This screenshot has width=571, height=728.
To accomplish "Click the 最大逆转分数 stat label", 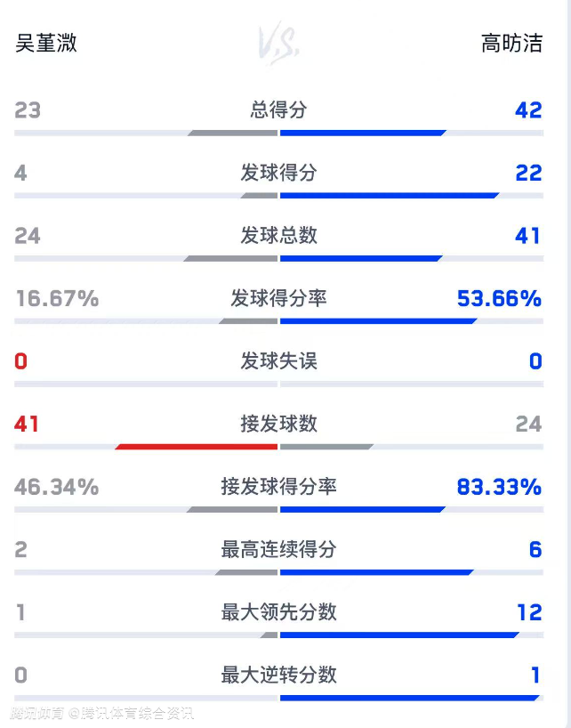I will pyautogui.click(x=278, y=675).
